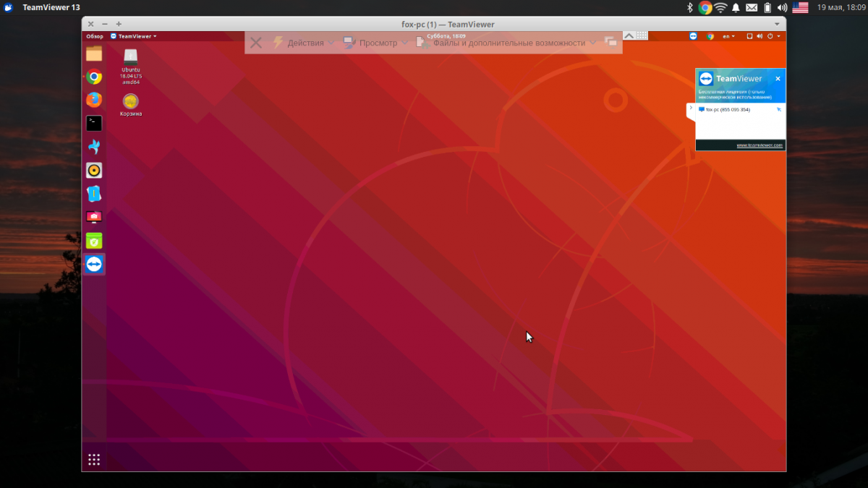This screenshot has width=868, height=488.
Task: Open the Действия menu in TeamViewer toolbar
Action: [x=305, y=43]
